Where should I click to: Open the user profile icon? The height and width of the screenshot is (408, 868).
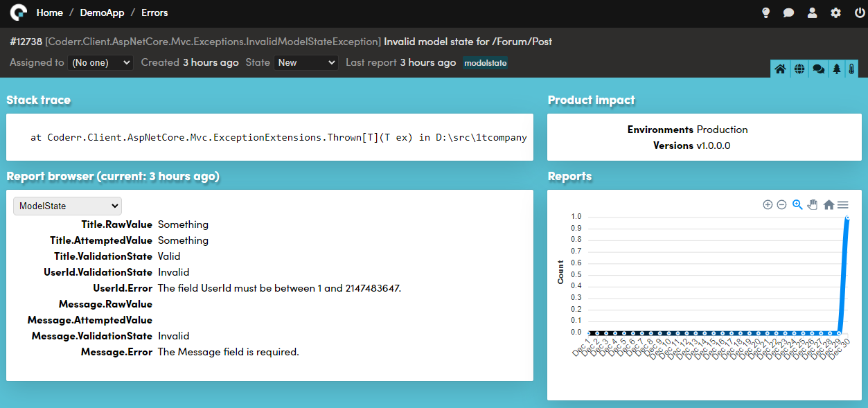pyautogui.click(x=813, y=12)
